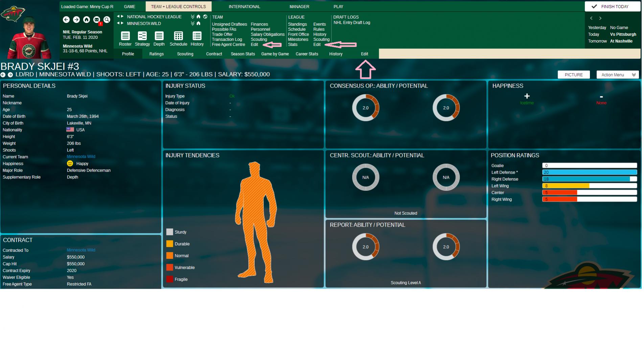Open league Rules link
The width and height of the screenshot is (644, 351).
[x=319, y=29]
